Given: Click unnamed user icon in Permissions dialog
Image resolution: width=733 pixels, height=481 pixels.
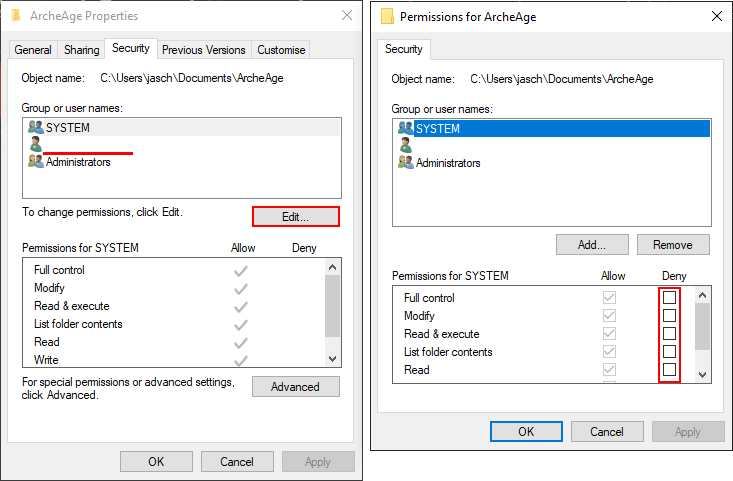Looking at the screenshot, I should (x=406, y=145).
